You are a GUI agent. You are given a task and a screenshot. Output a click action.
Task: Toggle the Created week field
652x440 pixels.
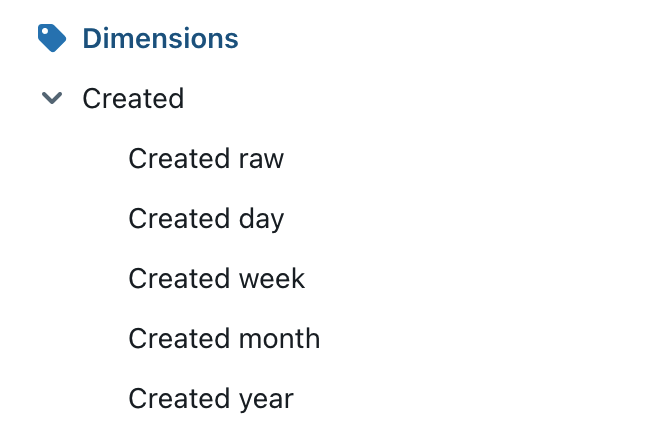click(217, 279)
